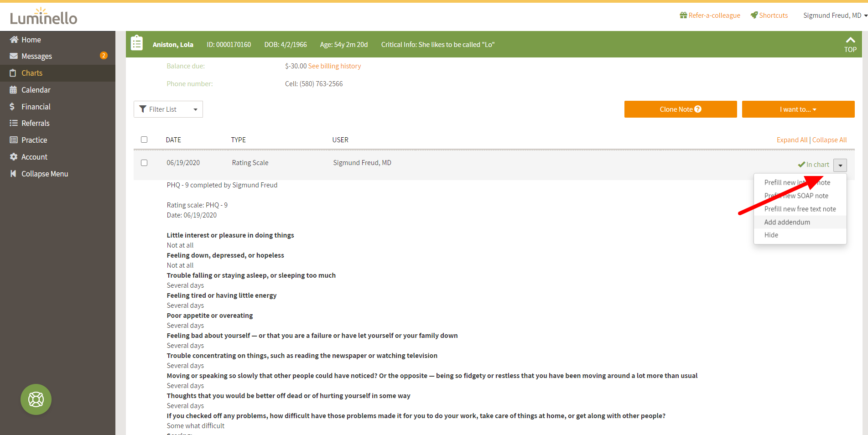Click the cell phone number (580) 763-2566
Viewport: 868px width, 435px height.
tap(321, 84)
